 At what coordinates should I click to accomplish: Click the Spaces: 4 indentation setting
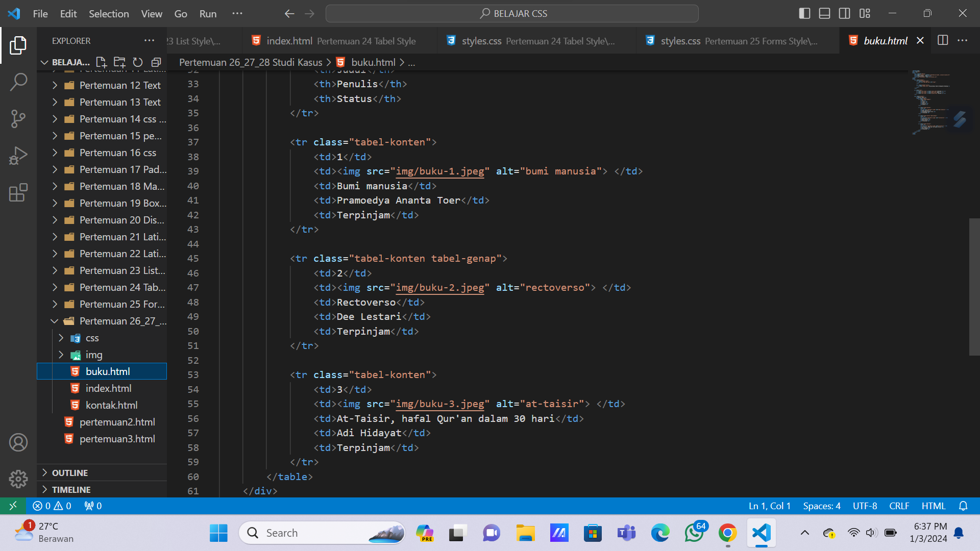point(821,506)
